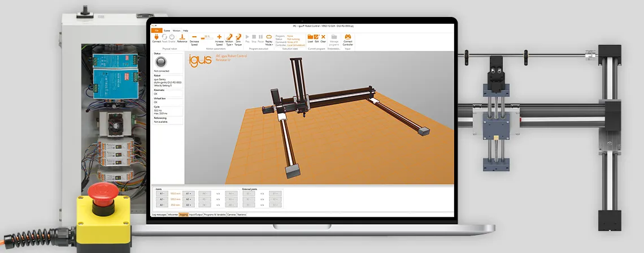Open the Motion Type dropdown
The width and height of the screenshot is (644, 253).
229,40
